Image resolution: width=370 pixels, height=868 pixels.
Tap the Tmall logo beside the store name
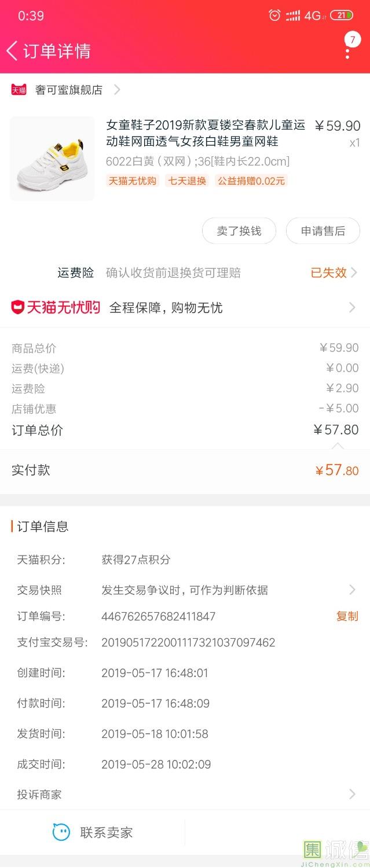pyautogui.click(x=19, y=90)
